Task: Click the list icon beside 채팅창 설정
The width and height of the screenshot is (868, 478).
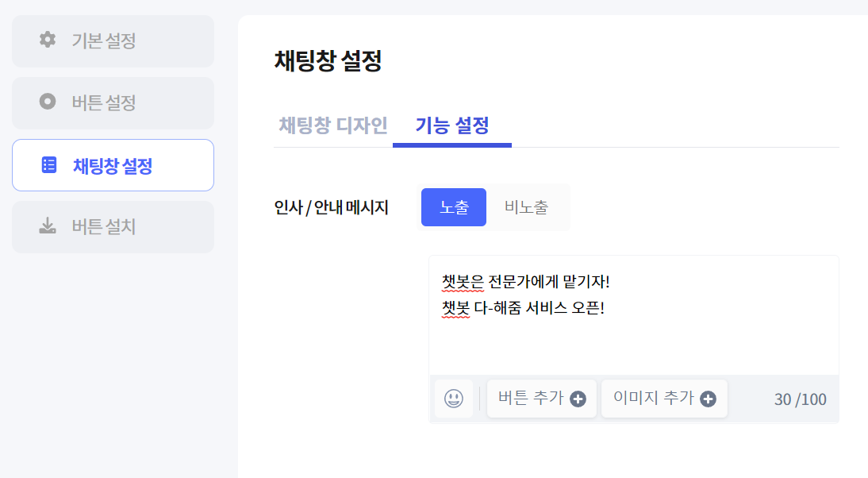Action: (48, 165)
